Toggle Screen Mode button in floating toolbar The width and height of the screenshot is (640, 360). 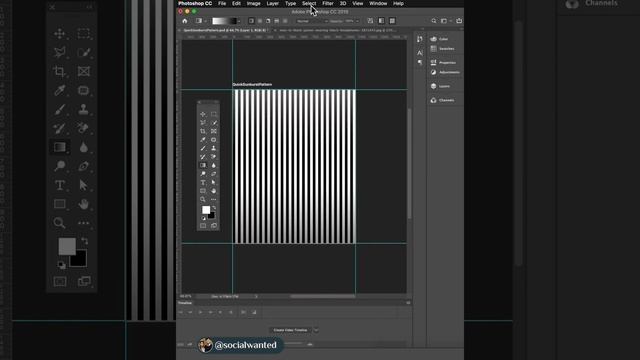click(x=214, y=226)
